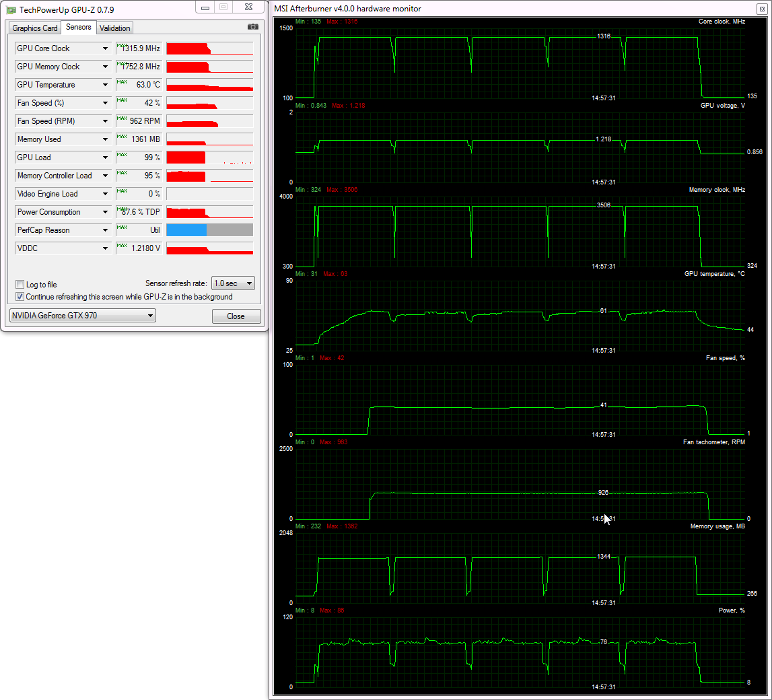The height and width of the screenshot is (700, 772).
Task: Switch to the Graphics Card tab
Action: (x=34, y=28)
